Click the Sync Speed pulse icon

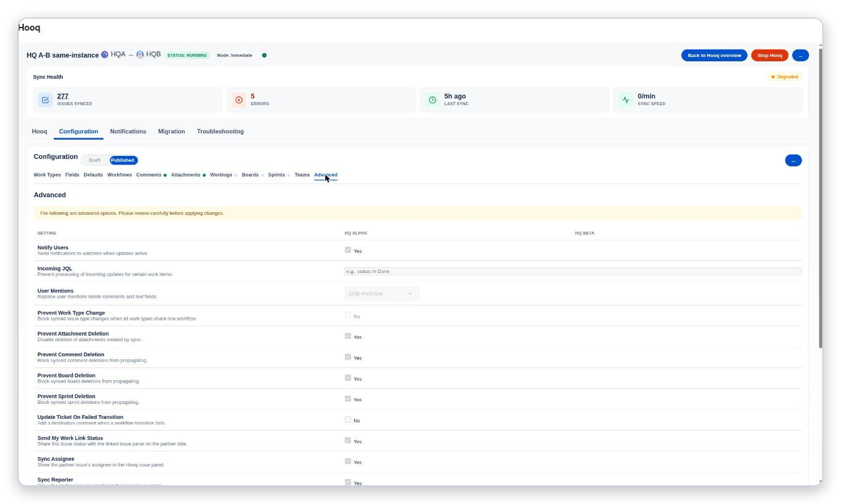625,100
